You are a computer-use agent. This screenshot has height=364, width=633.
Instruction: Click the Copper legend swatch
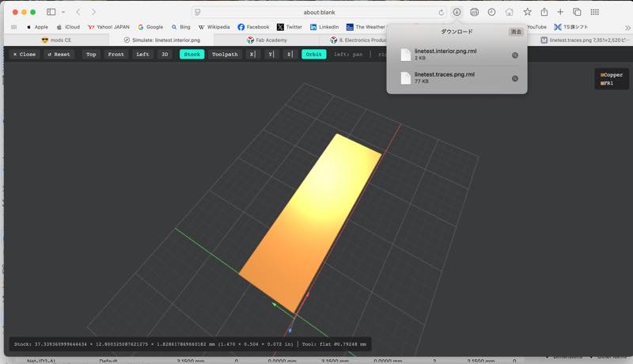[x=602, y=75]
